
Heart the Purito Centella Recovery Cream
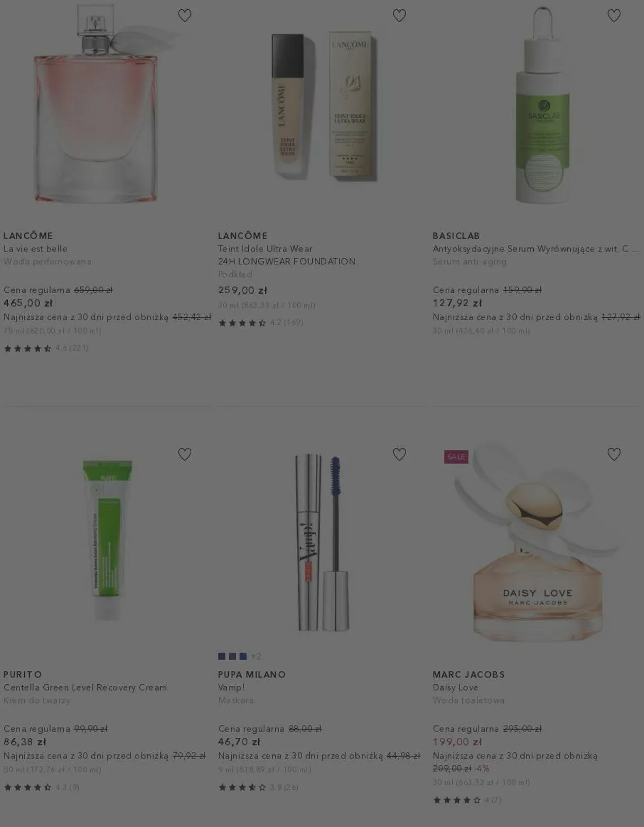click(x=184, y=454)
